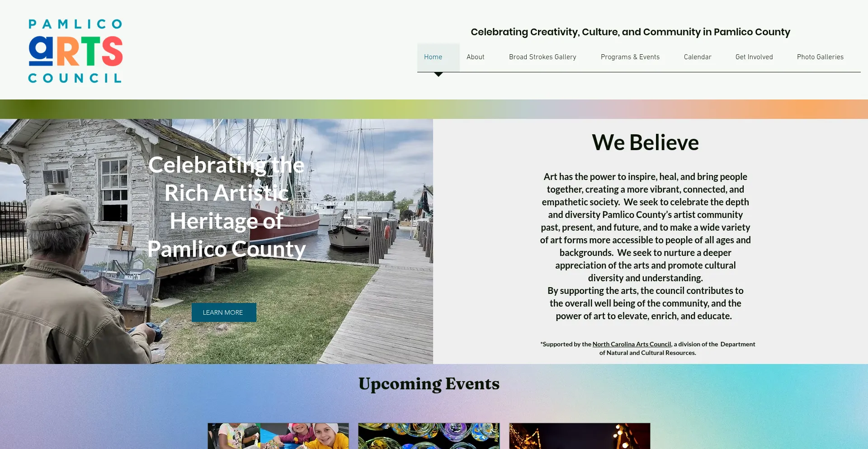This screenshot has height=449, width=868.
Task: Open the Get Involved page
Action: click(x=754, y=57)
